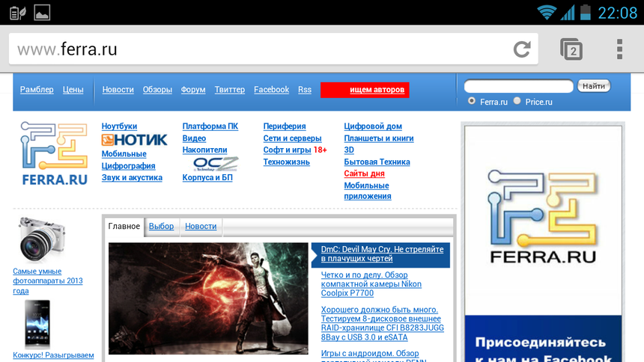Open the Rss feed link
644x362 pixels.
tap(305, 90)
